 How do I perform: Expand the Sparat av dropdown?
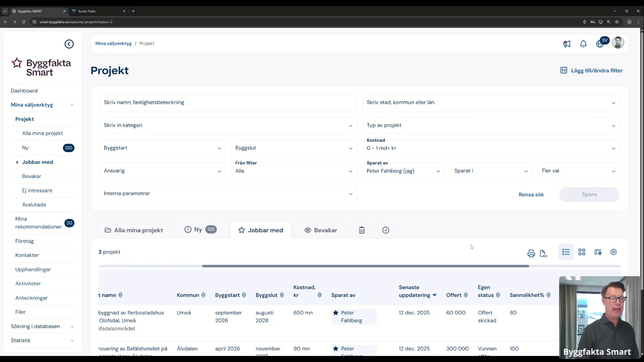(x=403, y=171)
